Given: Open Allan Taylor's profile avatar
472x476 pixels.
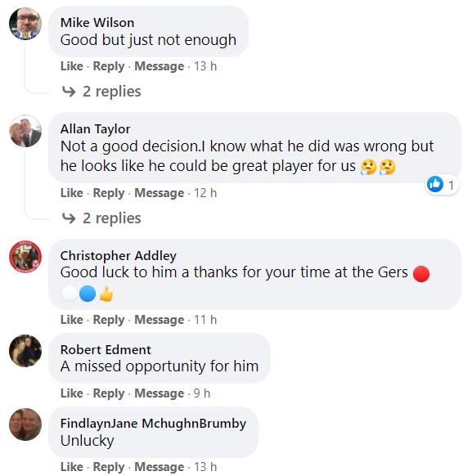Looking at the screenshot, I should pos(25,131).
